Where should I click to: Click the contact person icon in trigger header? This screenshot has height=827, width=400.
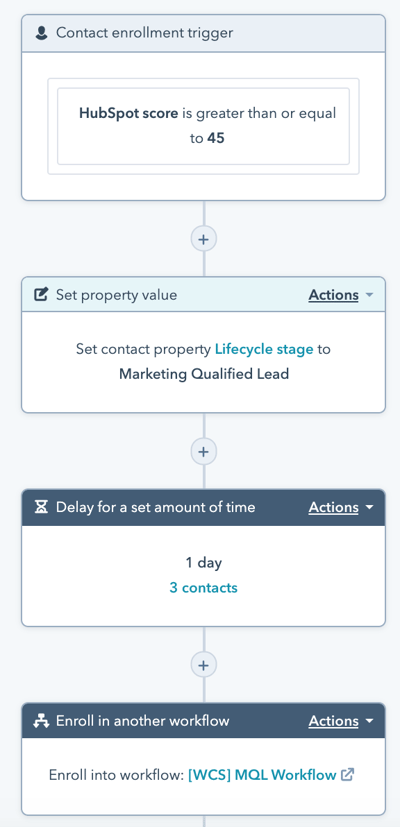click(x=41, y=33)
